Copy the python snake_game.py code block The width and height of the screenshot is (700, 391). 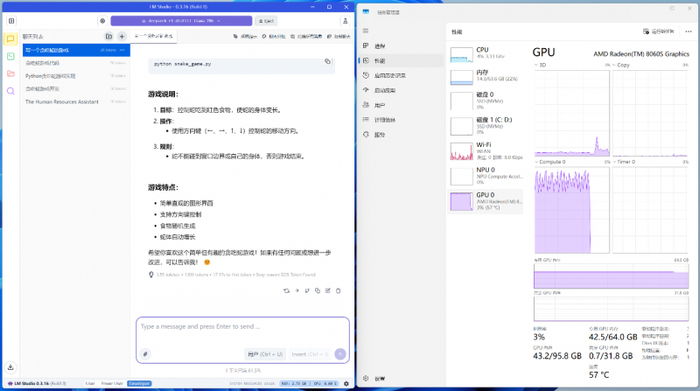click(x=327, y=62)
